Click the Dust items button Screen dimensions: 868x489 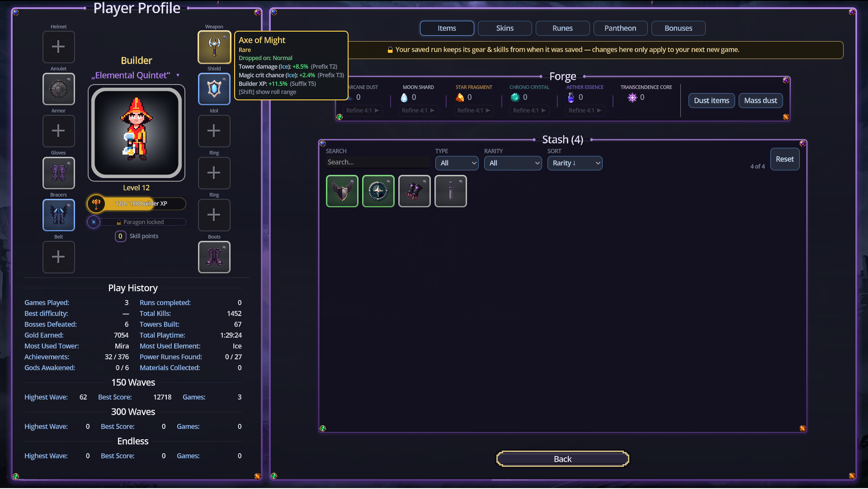[712, 101]
